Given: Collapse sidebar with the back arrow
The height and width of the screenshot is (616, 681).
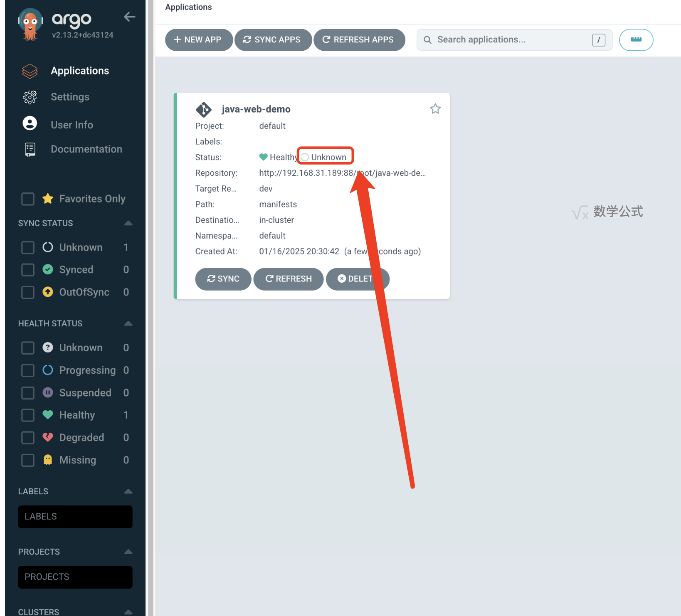Looking at the screenshot, I should coord(130,17).
